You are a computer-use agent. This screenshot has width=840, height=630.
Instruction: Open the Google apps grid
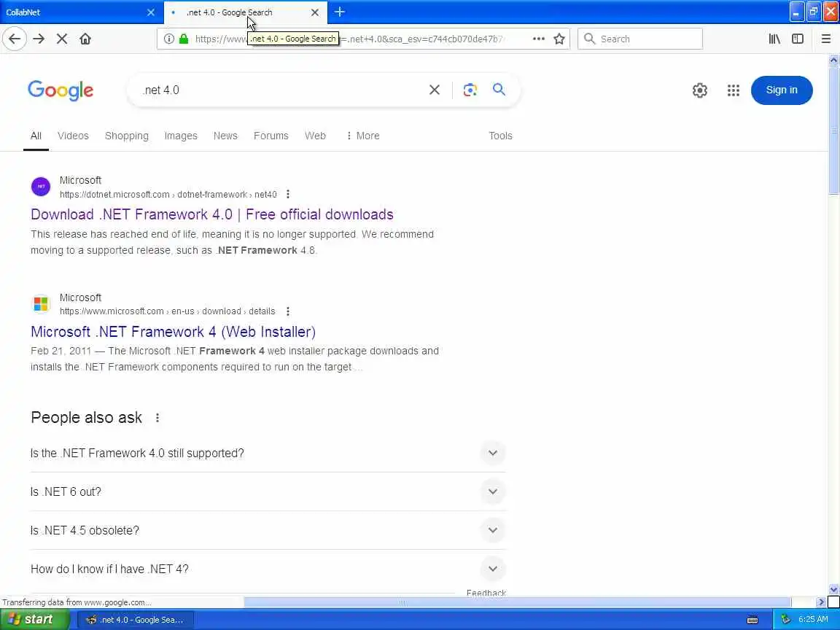coord(734,90)
